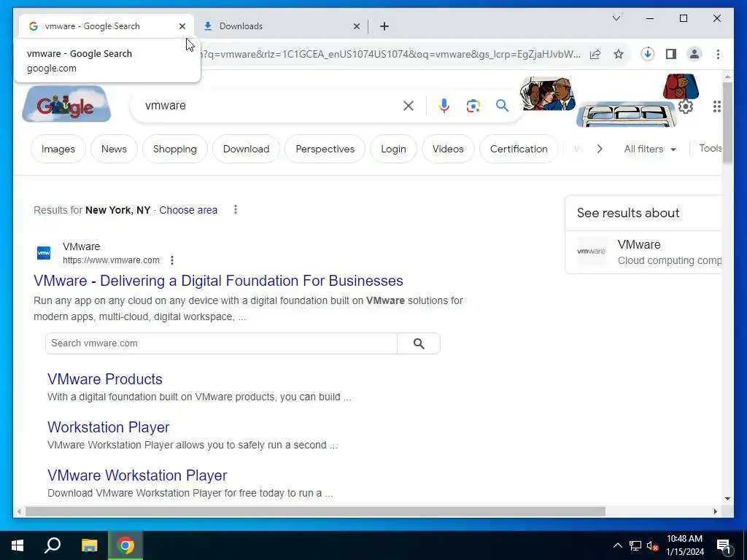Open the Workstation Player sitelink

tap(108, 427)
